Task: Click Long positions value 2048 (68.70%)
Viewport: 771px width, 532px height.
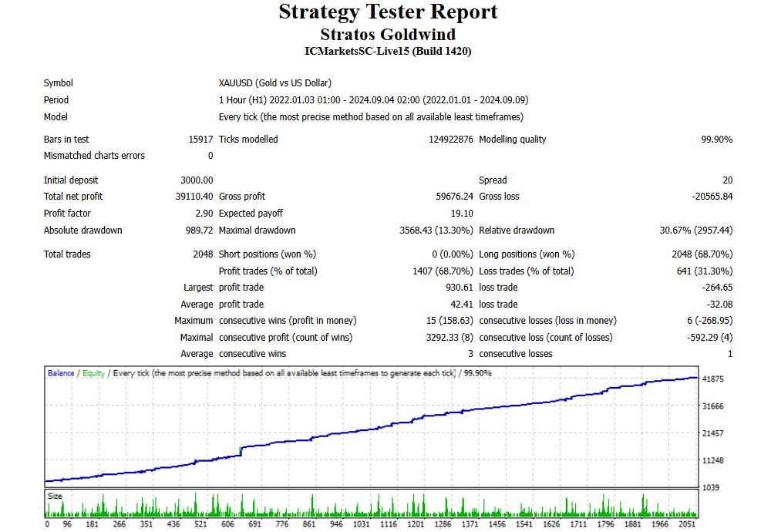Action: point(702,254)
